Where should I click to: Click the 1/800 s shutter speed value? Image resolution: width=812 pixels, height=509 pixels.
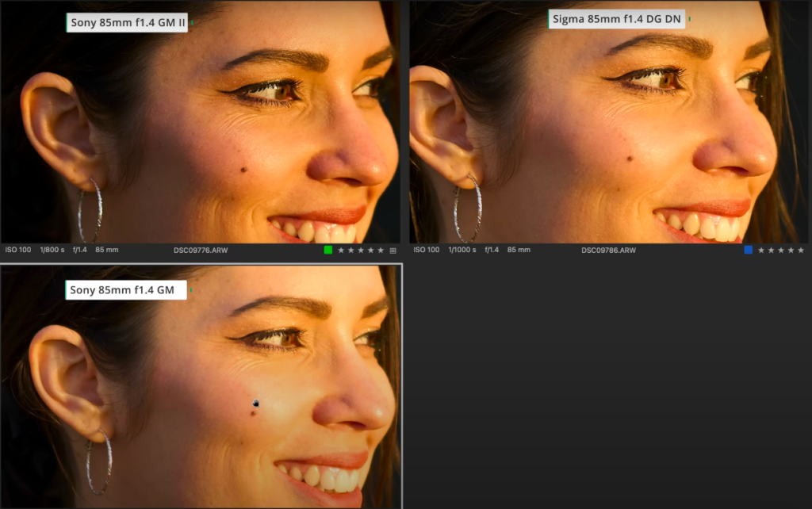tap(52, 250)
